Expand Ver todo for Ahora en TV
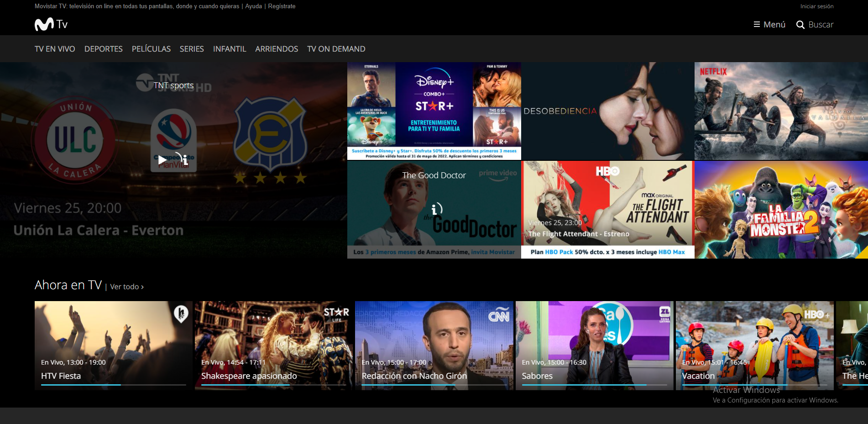868x424 pixels. pyautogui.click(x=126, y=287)
